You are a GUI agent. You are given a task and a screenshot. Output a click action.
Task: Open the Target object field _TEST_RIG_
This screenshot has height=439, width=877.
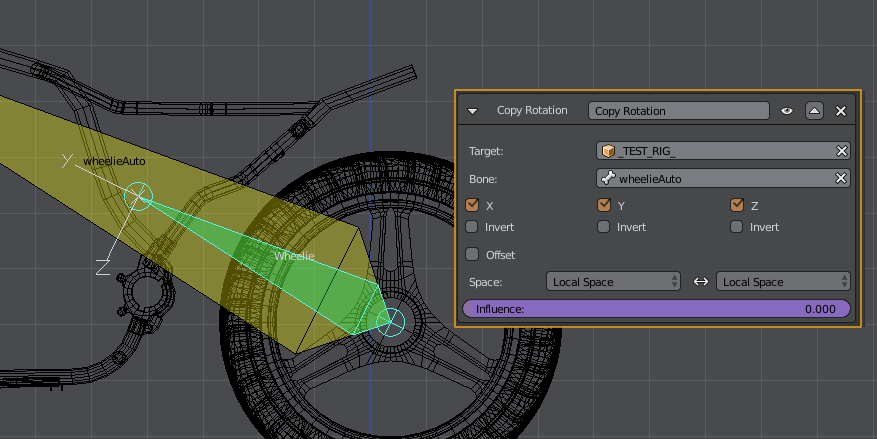coord(723,151)
